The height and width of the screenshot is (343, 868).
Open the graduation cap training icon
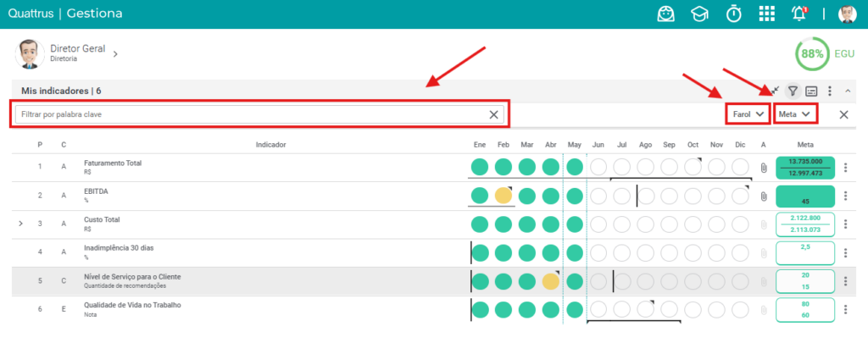699,14
